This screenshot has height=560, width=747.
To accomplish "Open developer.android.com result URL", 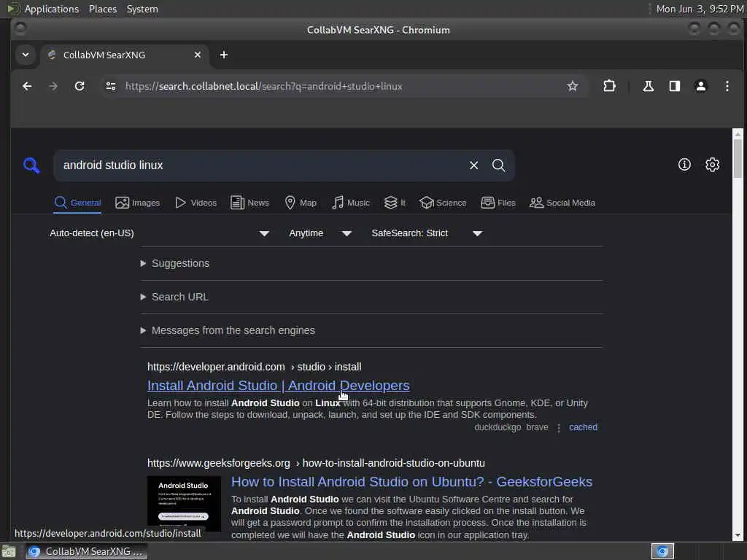I will point(254,367).
